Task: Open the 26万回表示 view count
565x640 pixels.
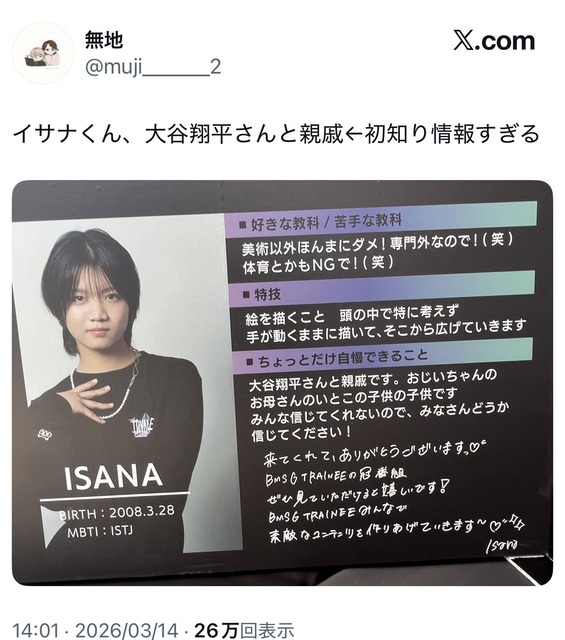Action: (244, 630)
